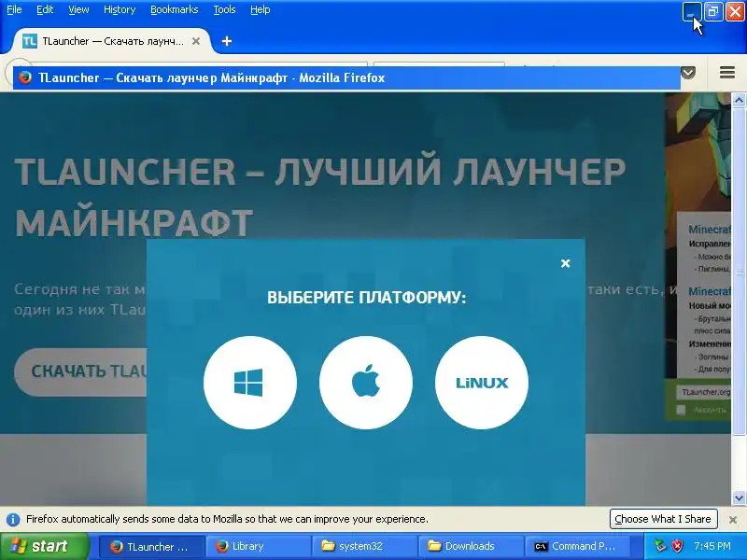The image size is (747, 560).
Task: Switch to Library window in taskbar
Action: (258, 547)
